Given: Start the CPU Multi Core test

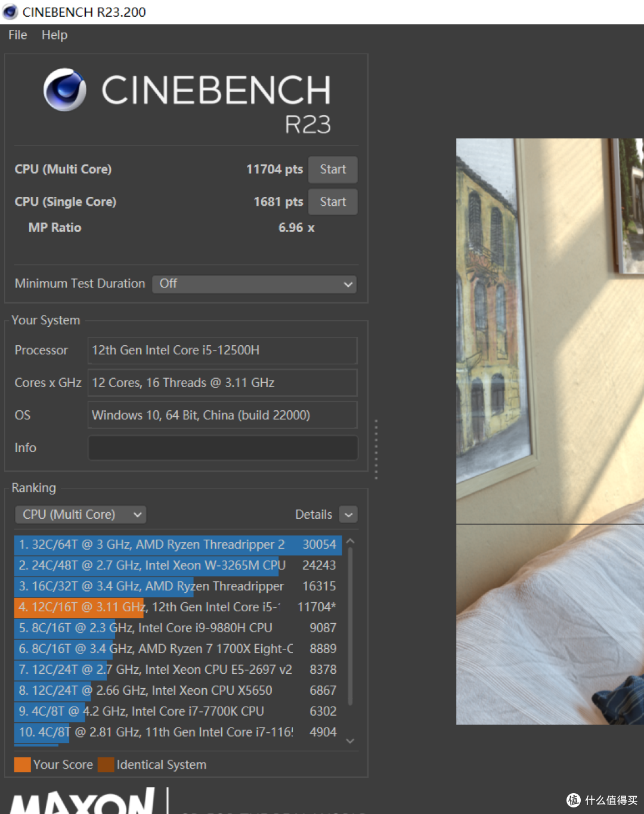Looking at the screenshot, I should coord(333,169).
